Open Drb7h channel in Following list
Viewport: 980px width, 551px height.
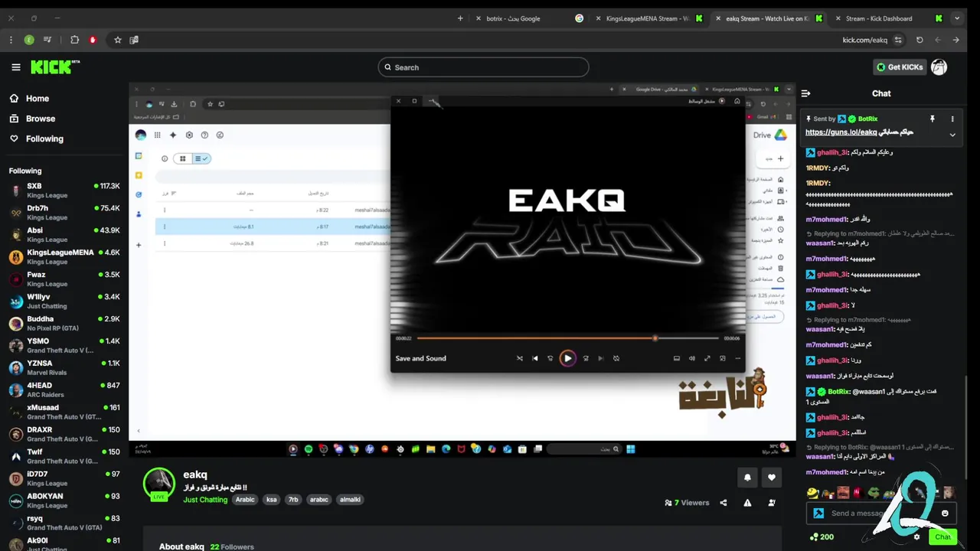pyautogui.click(x=64, y=213)
